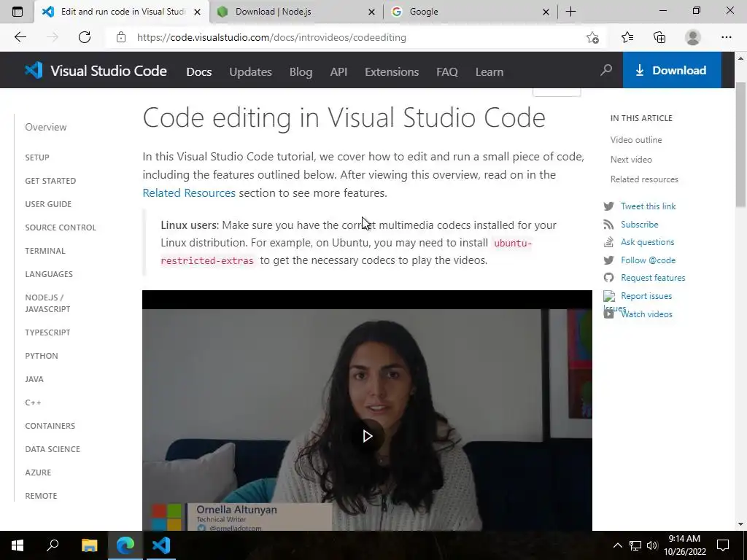Expand the CONTAINERS sidebar section
This screenshot has height=560, width=747.
click(50, 426)
